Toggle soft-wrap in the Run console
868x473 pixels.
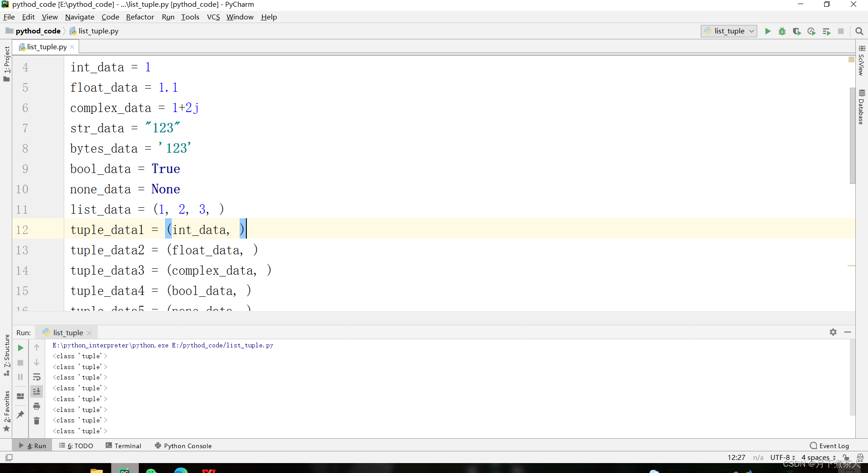tap(37, 377)
